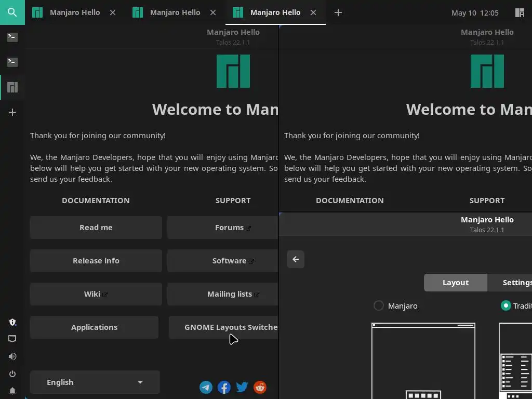Click the Manjaro logo in right window
Screen dimensions: 532x399
[487, 71]
